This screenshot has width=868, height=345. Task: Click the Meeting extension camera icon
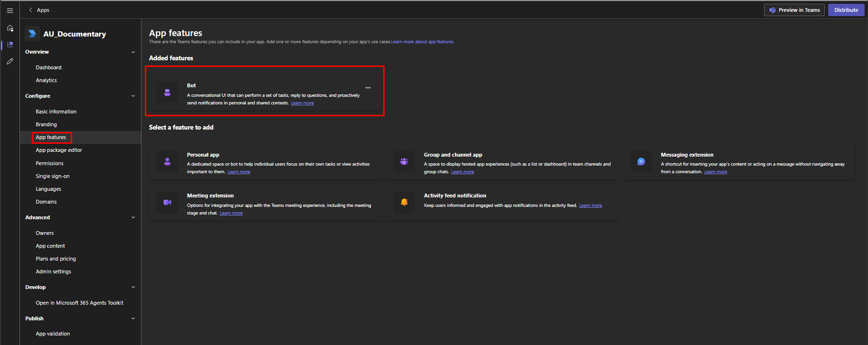[167, 203]
